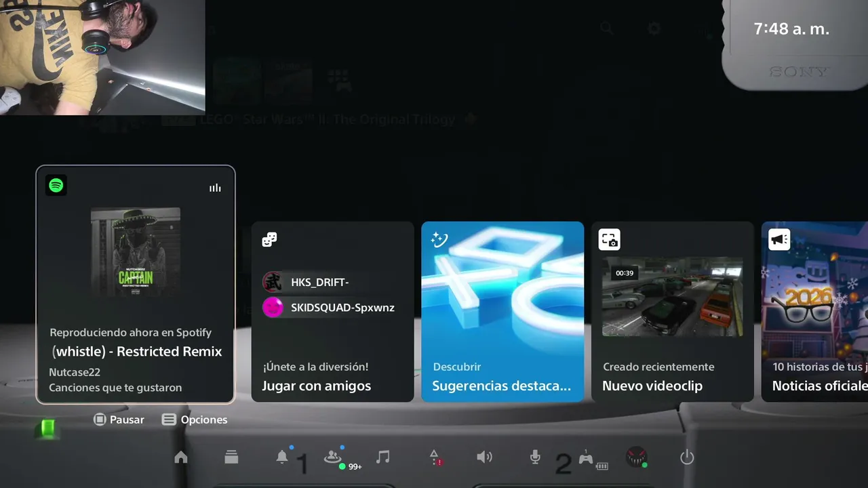Image resolution: width=868 pixels, height=488 pixels.
Task: Open Sound speaker settings
Action: [x=484, y=457]
